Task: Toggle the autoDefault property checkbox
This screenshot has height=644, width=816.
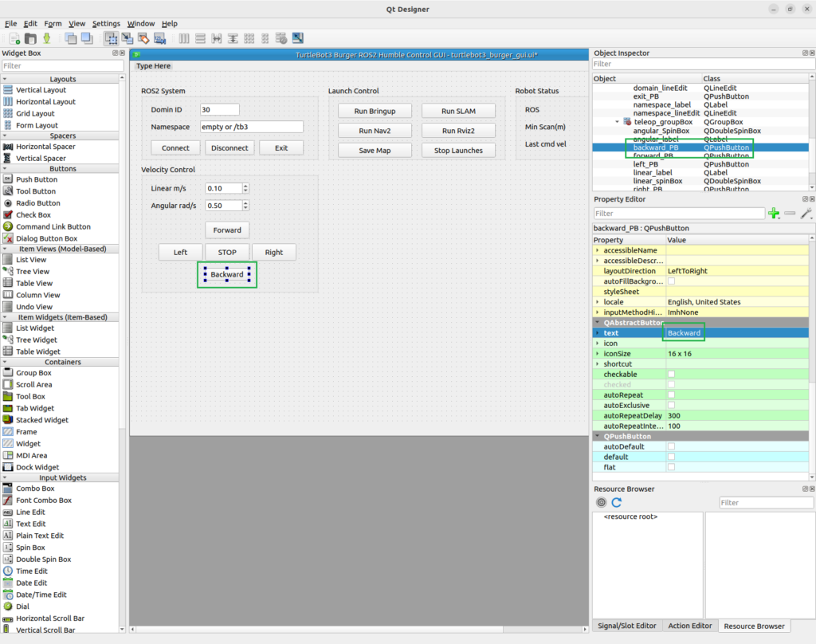Action: click(x=671, y=446)
